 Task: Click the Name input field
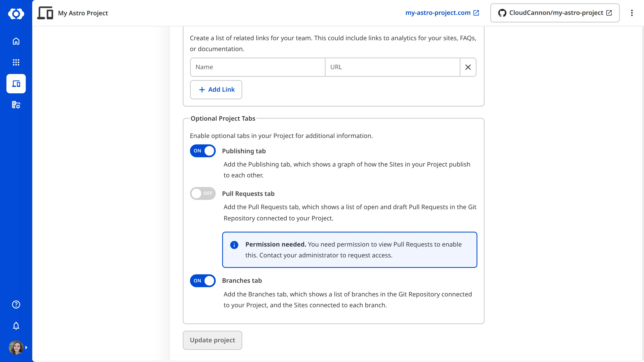coord(258,67)
